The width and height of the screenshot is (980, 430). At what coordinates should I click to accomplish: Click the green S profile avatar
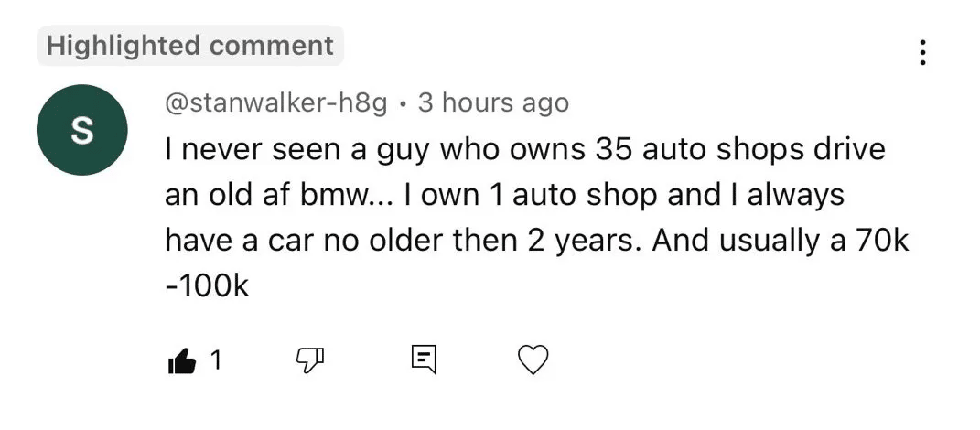[81, 131]
